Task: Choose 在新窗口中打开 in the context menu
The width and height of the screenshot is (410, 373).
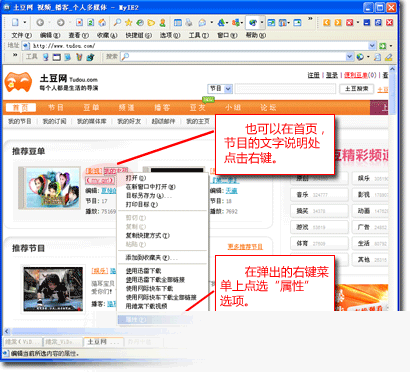Action: (162, 187)
